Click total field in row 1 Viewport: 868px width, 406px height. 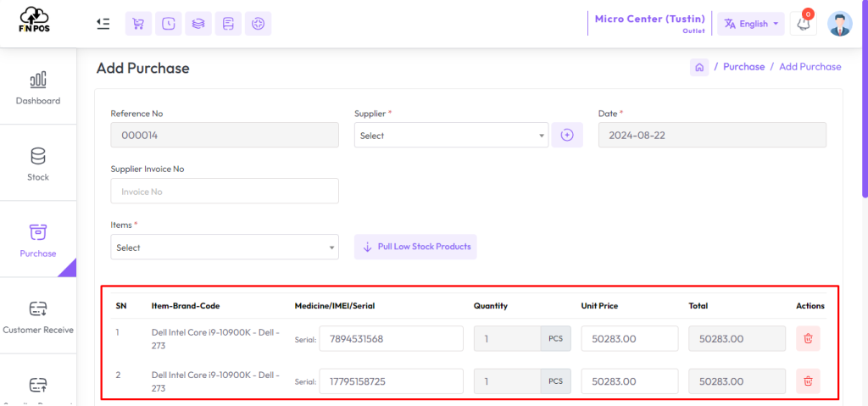[x=737, y=338]
